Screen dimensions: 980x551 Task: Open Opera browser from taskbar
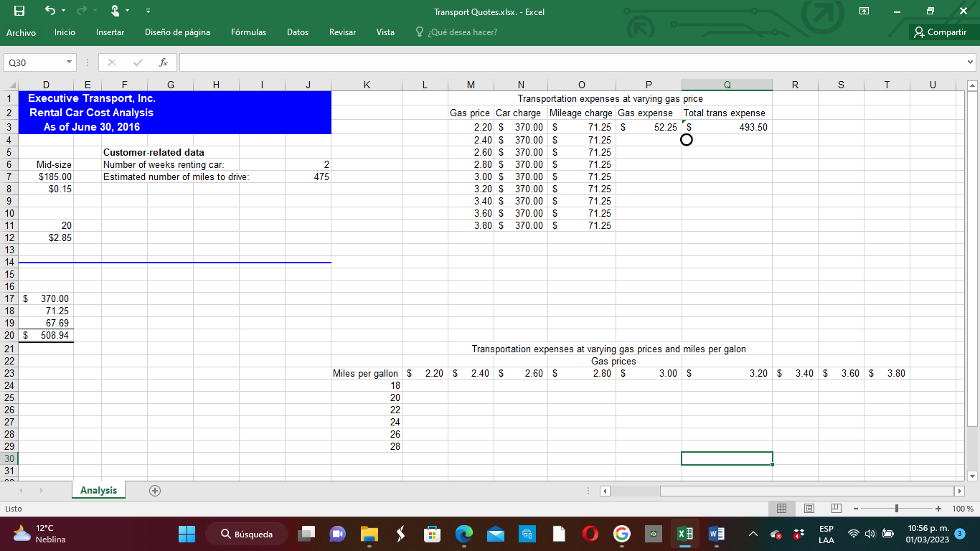pyautogui.click(x=590, y=534)
